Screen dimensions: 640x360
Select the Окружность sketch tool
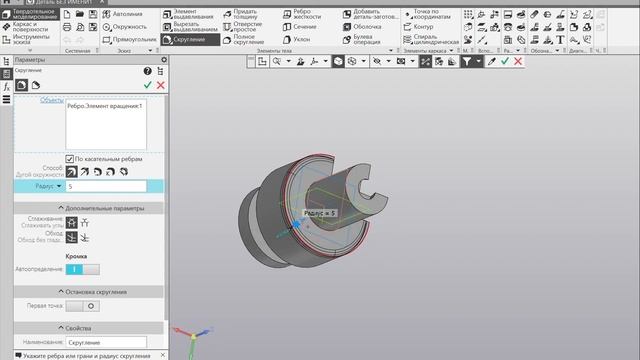(124, 27)
